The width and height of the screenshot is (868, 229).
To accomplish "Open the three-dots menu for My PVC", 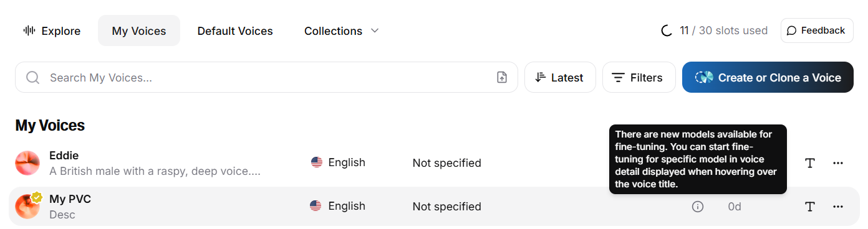I will 838,207.
